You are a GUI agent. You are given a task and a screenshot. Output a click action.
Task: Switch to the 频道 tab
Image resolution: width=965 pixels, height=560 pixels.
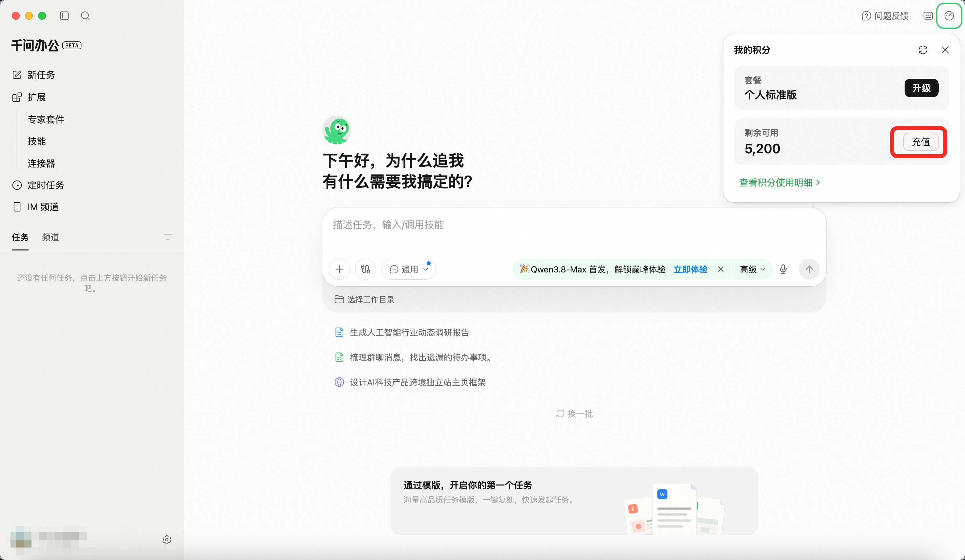click(x=51, y=237)
